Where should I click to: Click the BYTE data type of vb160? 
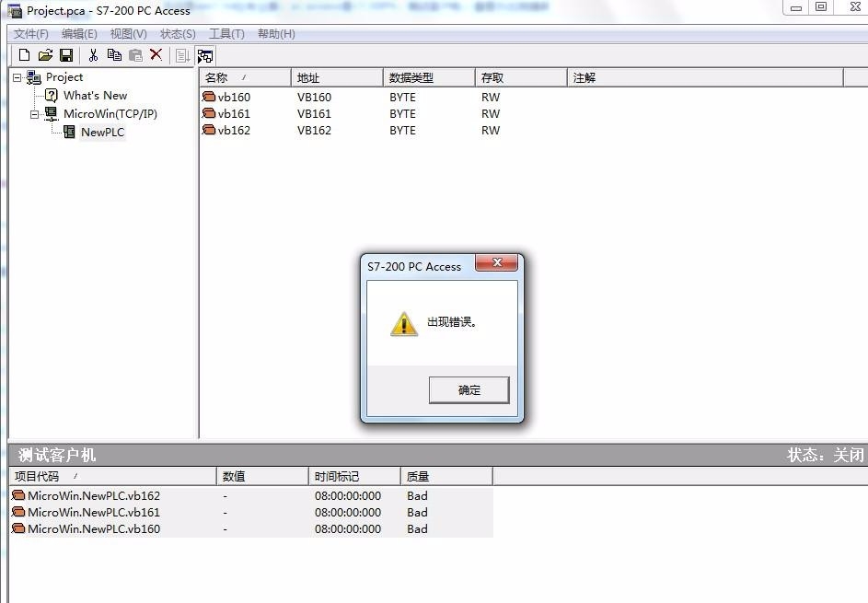tap(402, 97)
